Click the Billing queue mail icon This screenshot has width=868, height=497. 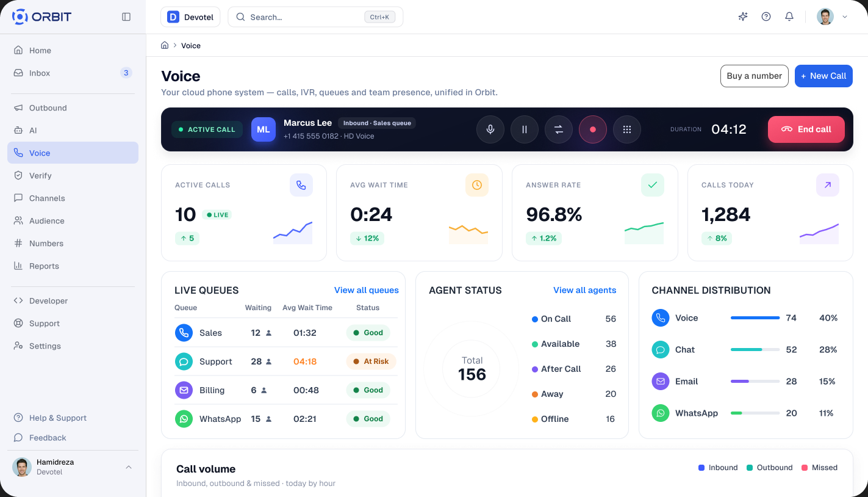(184, 390)
